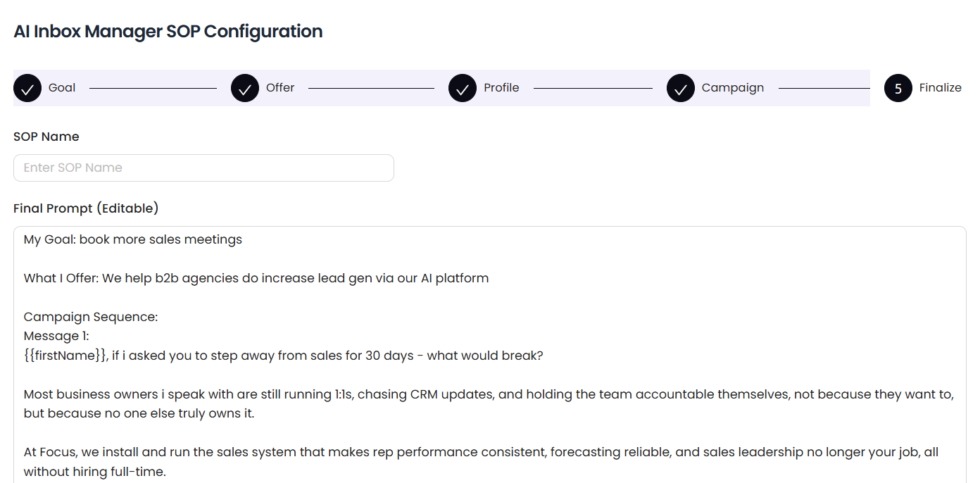This screenshot has width=980, height=483.
Task: Select the Profile step label
Action: click(x=501, y=87)
